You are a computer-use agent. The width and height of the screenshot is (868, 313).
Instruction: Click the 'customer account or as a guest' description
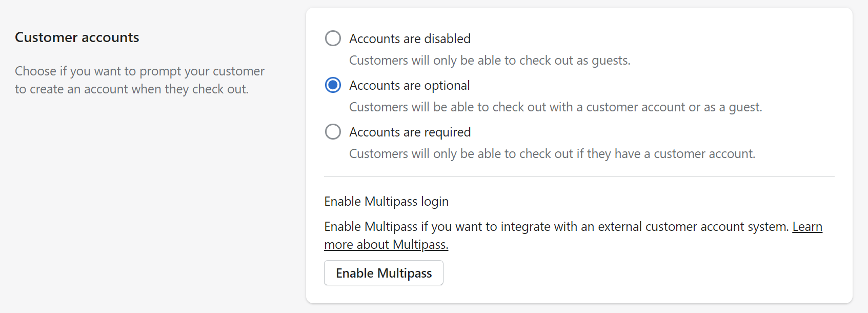(x=555, y=107)
